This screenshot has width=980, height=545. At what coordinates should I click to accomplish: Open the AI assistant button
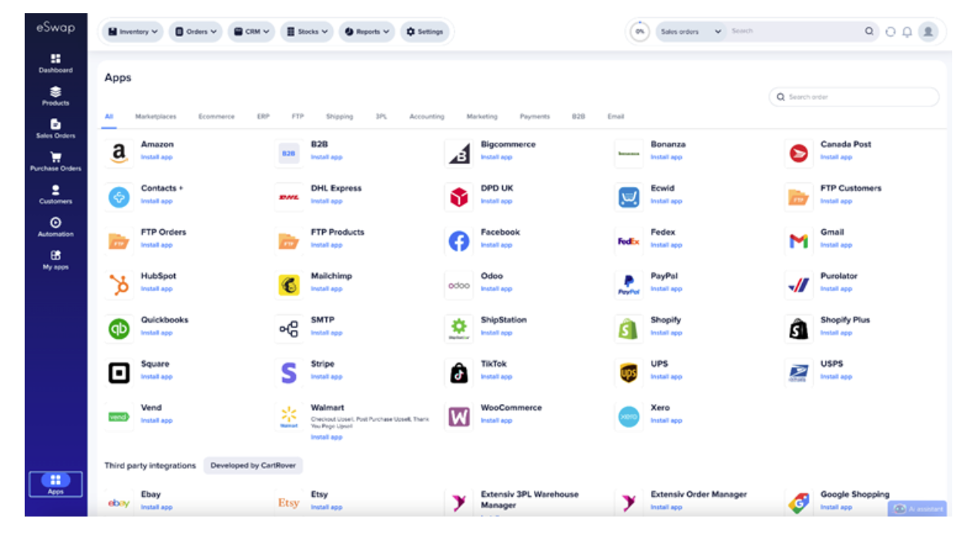click(x=917, y=509)
